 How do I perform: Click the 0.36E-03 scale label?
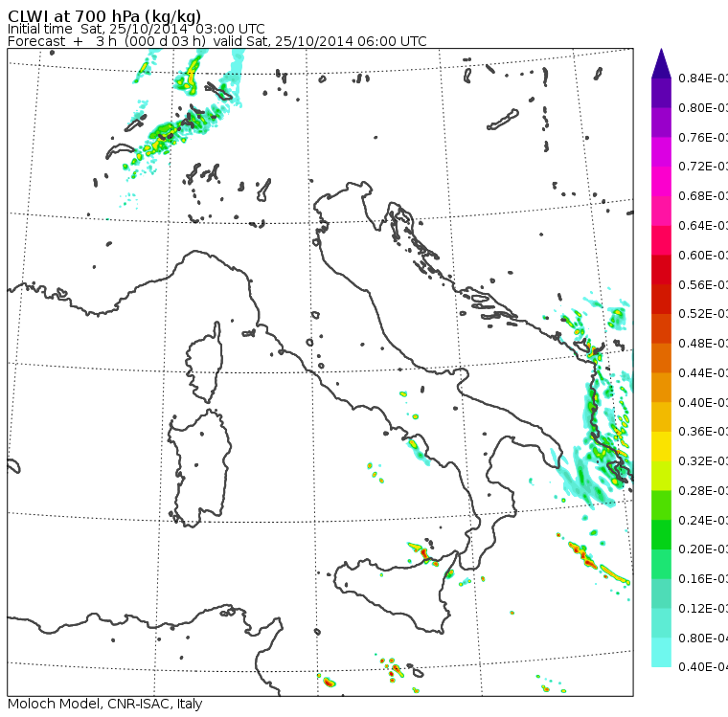click(703, 432)
